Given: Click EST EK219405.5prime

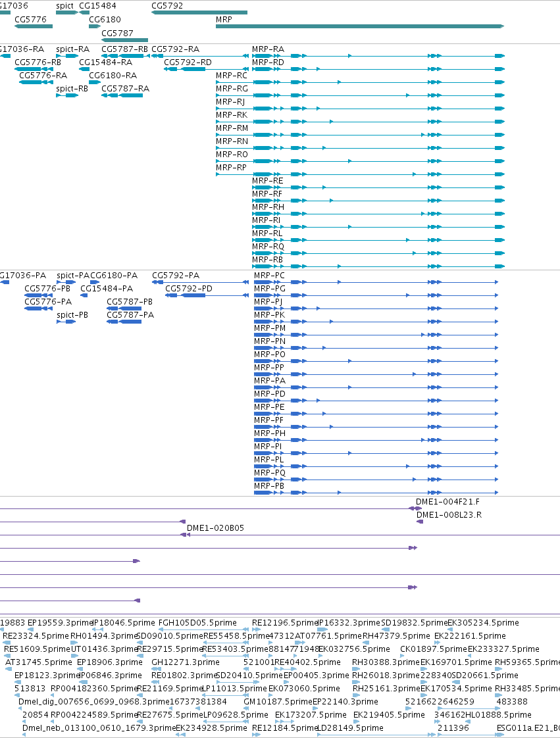Looking at the screenshot, I should (x=389, y=715).
